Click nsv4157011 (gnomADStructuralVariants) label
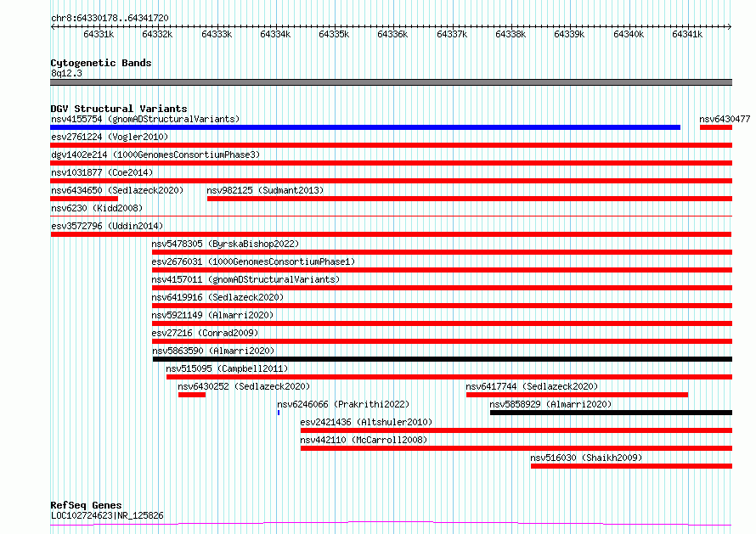The height and width of the screenshot is (534, 756). click(245, 279)
